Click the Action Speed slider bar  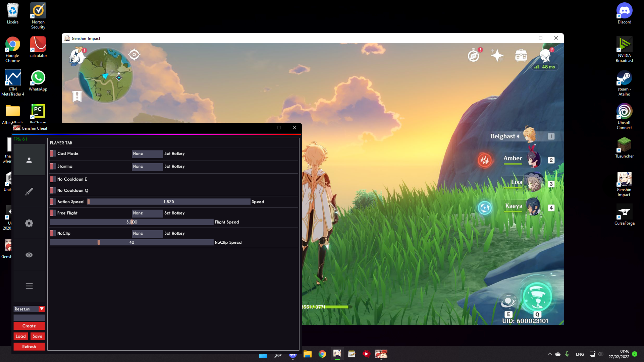click(169, 202)
